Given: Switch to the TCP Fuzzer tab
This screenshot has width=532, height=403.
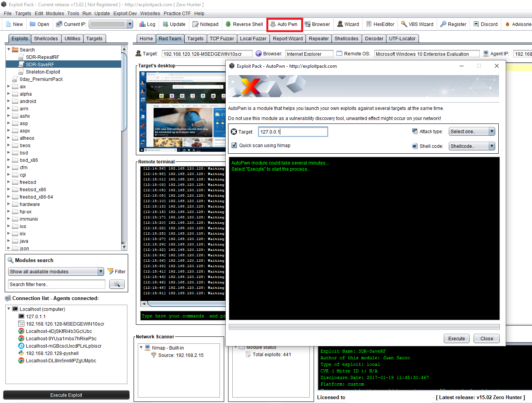Looking at the screenshot, I should (x=221, y=38).
